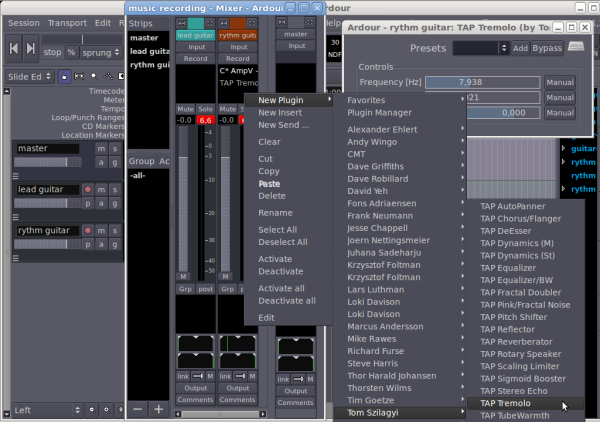Viewport: 600px width, 422px height.
Task: Open the Transport menu
Action: (67, 23)
